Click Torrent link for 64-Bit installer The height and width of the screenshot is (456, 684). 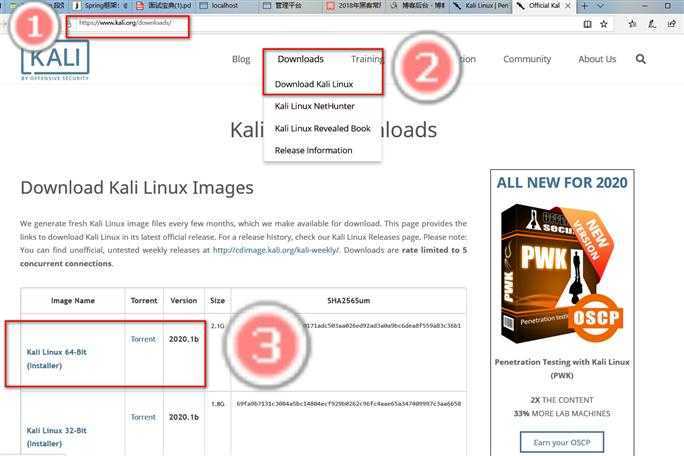(143, 339)
